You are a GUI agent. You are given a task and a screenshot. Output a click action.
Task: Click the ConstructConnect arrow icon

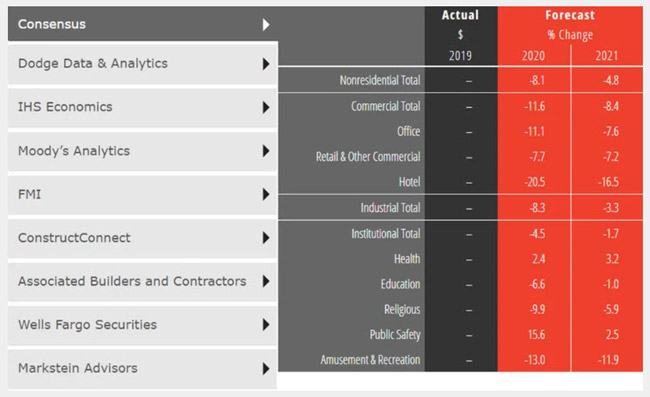click(266, 238)
